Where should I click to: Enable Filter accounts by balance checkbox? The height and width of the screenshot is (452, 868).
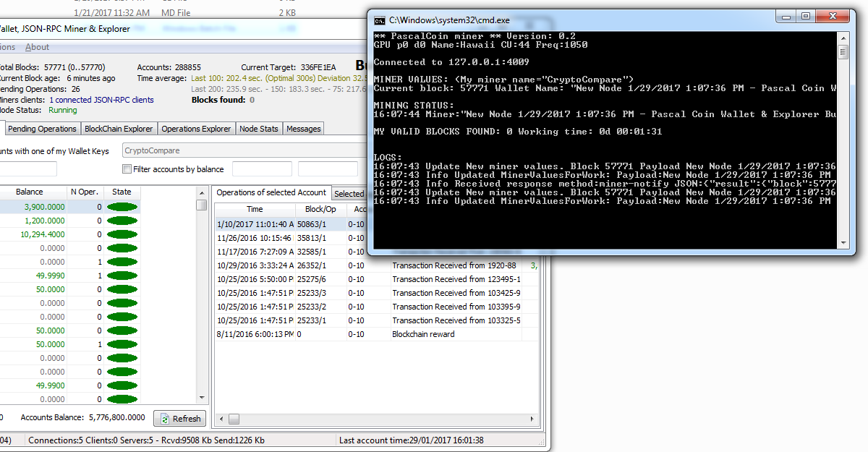click(x=127, y=169)
